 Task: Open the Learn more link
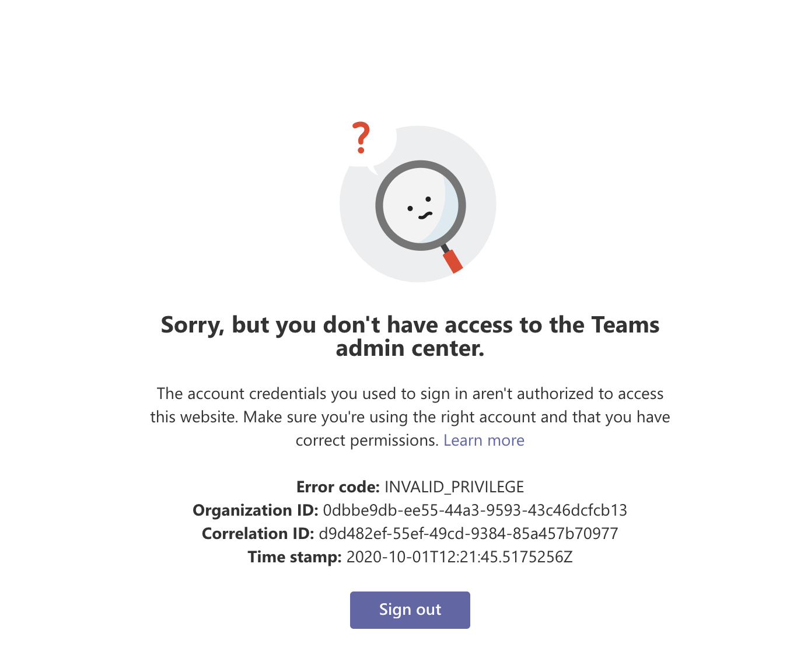click(x=484, y=440)
